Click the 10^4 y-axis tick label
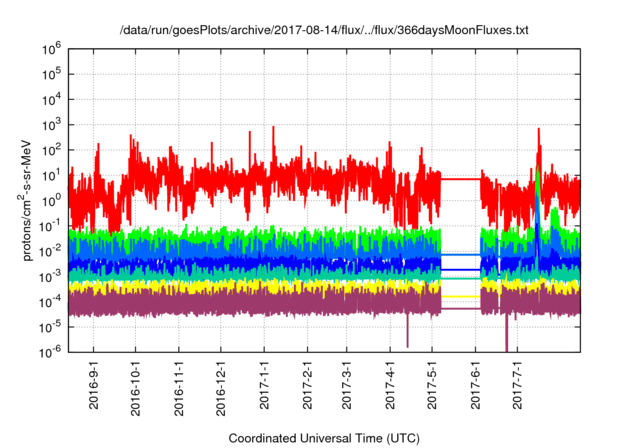The image size is (640, 448). 51,100
